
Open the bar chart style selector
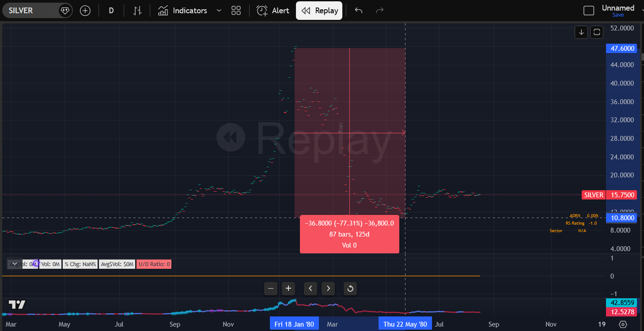tap(137, 11)
